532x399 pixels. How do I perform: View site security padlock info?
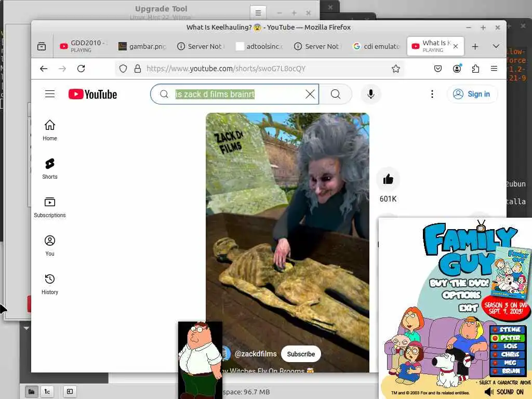137,69
